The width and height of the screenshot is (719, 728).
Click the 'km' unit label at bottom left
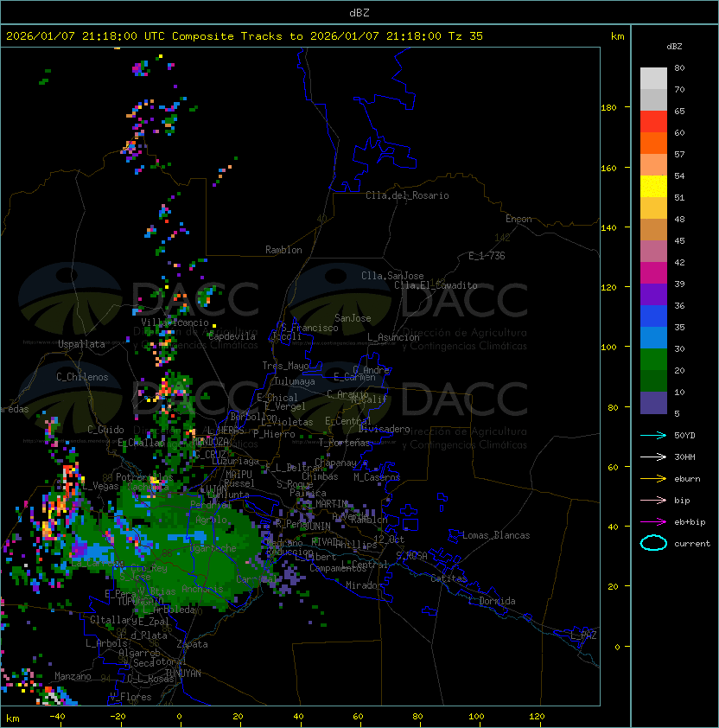click(x=13, y=718)
